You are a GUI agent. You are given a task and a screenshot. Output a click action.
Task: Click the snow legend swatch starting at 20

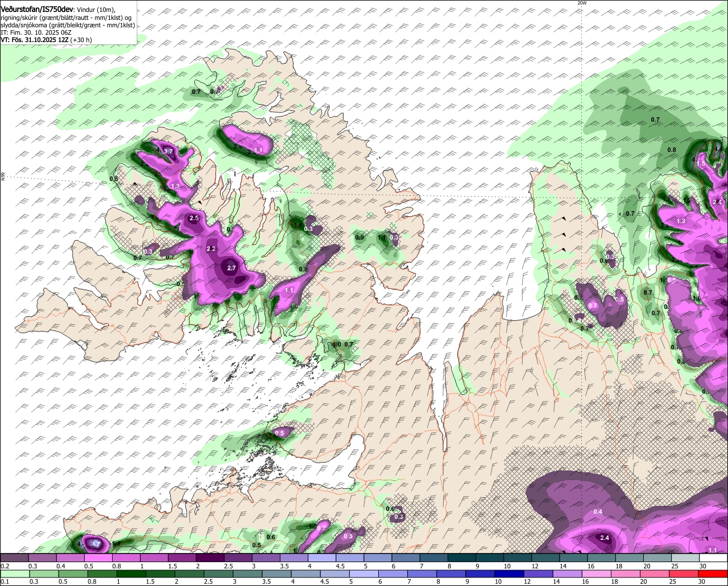point(657,558)
